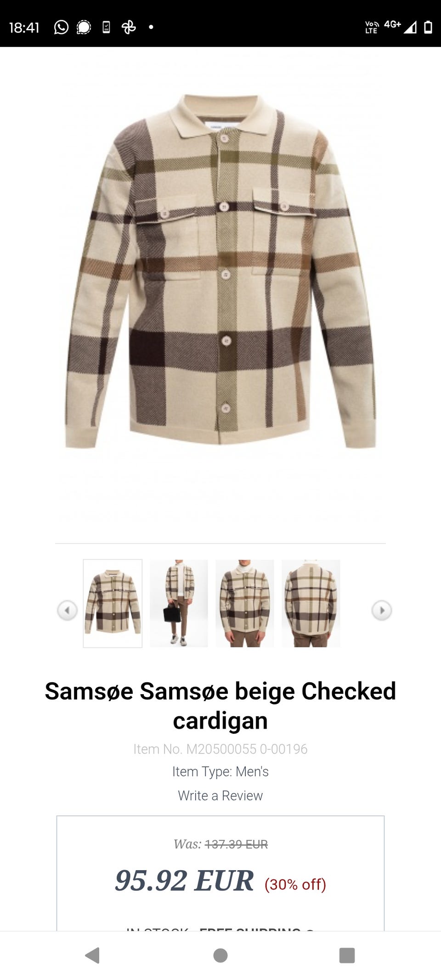The width and height of the screenshot is (441, 980).
Task: Open the Signal chat notification icon
Action: click(x=84, y=28)
